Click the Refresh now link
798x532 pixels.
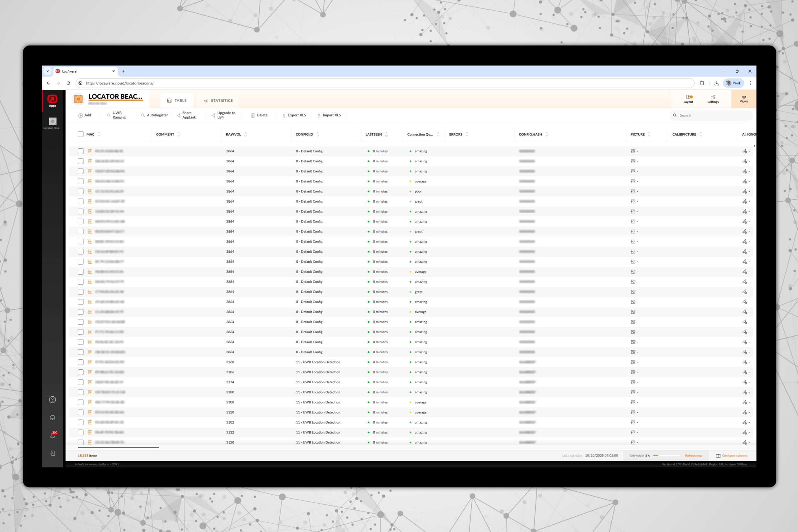(x=694, y=456)
